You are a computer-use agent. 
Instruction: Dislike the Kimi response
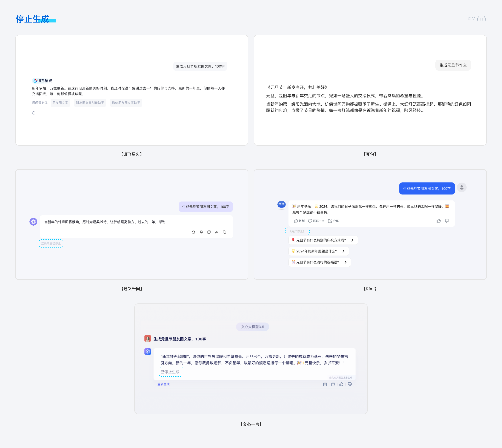[447, 221]
